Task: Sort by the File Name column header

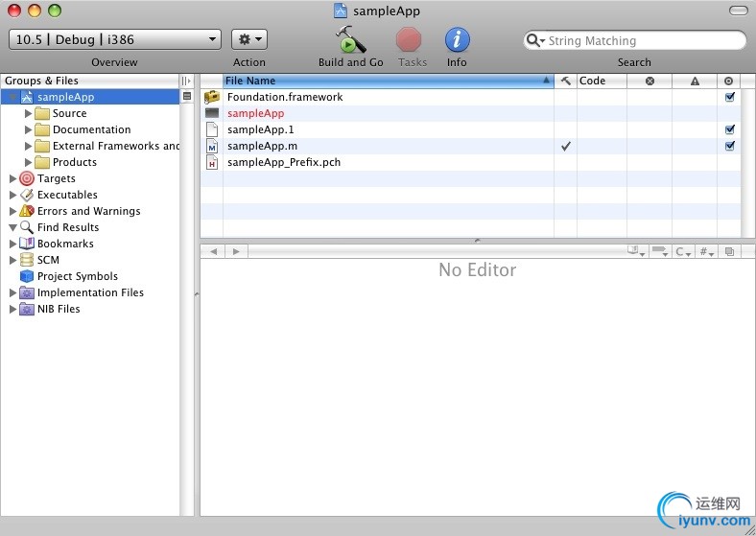Action: coord(389,81)
